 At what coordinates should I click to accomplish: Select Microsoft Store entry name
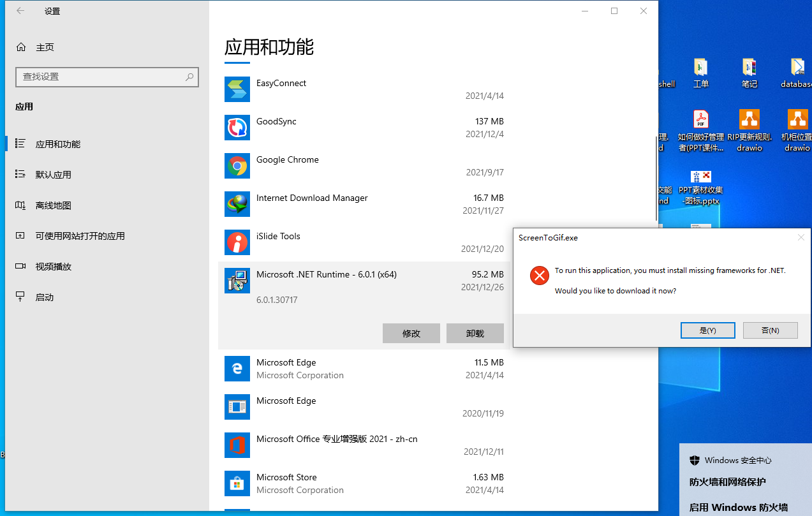click(x=286, y=477)
